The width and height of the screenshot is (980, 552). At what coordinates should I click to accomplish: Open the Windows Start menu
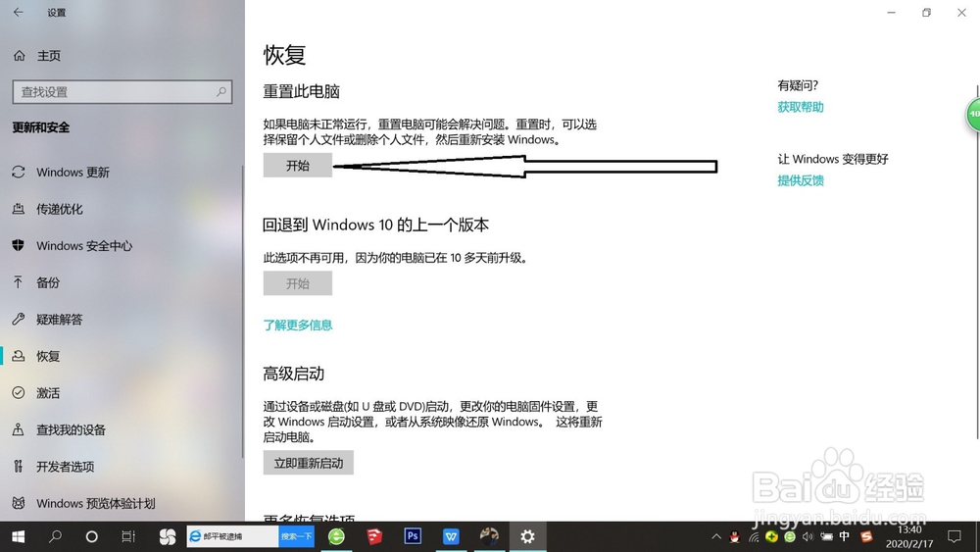click(x=18, y=536)
